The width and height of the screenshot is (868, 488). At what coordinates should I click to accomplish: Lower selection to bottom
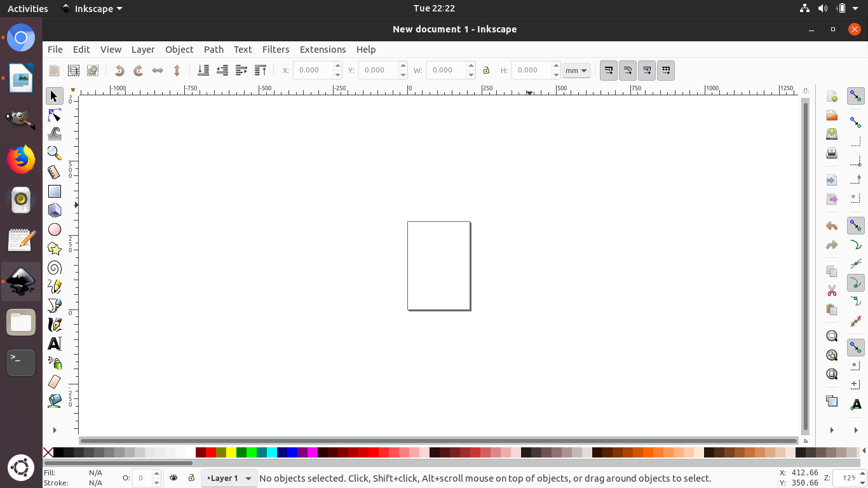203,71
